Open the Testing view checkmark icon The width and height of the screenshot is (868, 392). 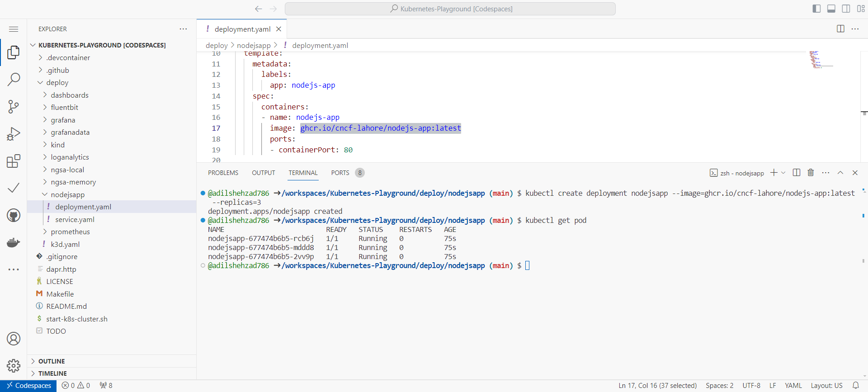point(14,188)
